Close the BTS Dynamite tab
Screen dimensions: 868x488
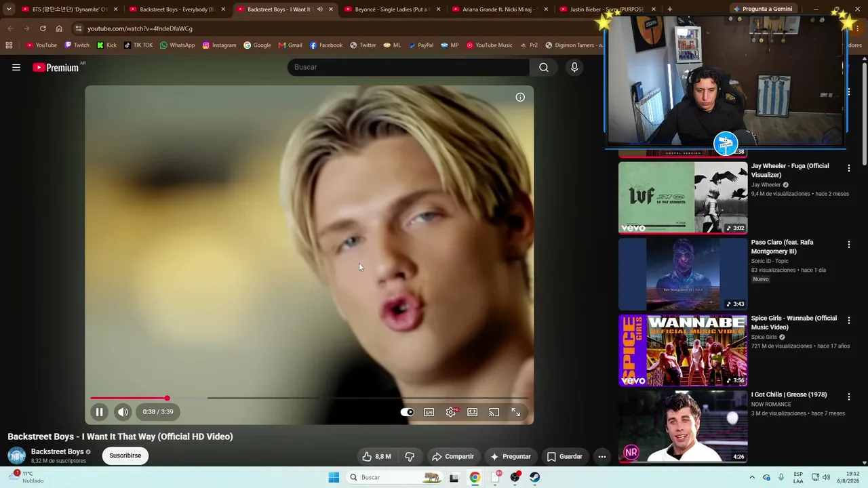[115, 9]
